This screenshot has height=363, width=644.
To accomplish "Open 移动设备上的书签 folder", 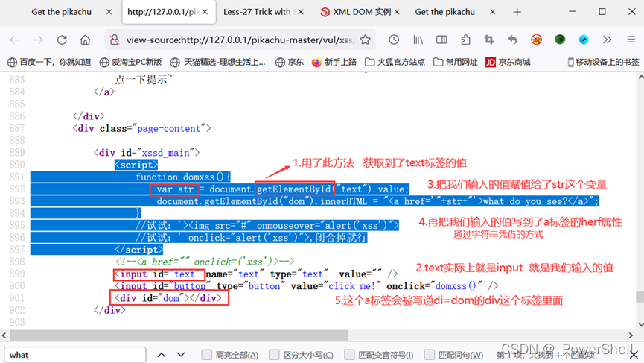I will [603, 62].
